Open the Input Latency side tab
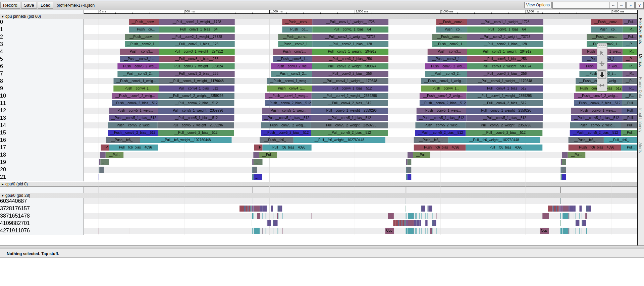 [x=640, y=120]
